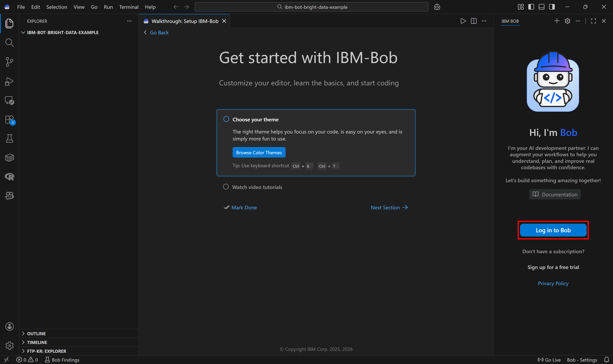
Task: Split the editor to the right
Action: [x=474, y=21]
